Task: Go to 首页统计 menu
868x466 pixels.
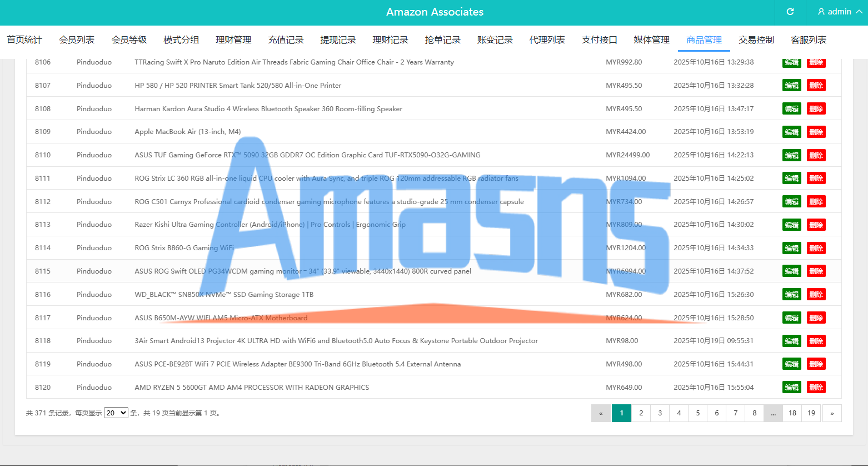Action: tap(24, 40)
